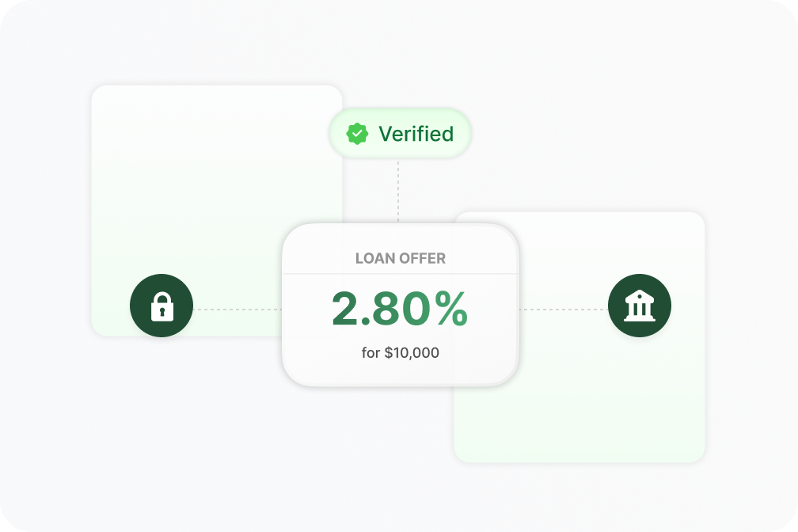The image size is (798, 532).
Task: Click the $10,000 dollar amount
Action: click(x=412, y=353)
